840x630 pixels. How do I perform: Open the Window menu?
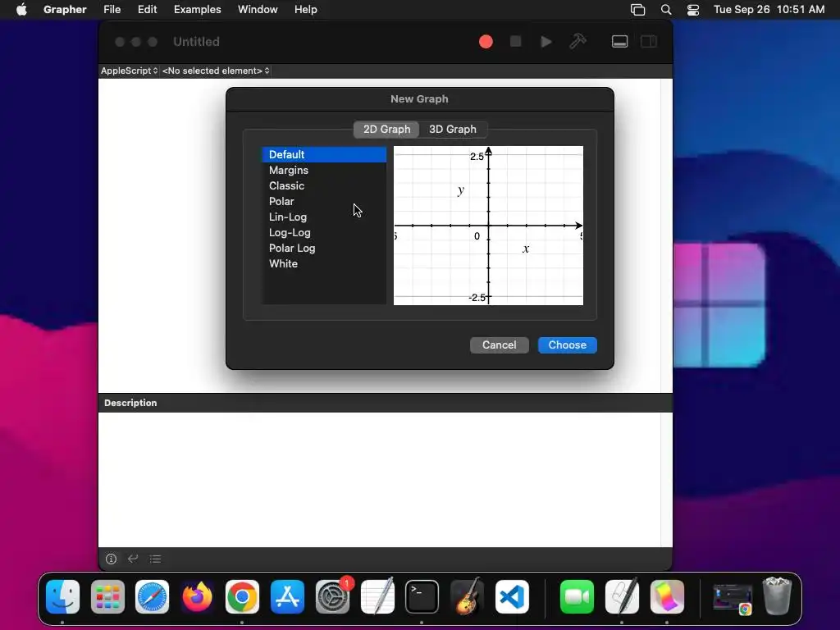pos(258,10)
